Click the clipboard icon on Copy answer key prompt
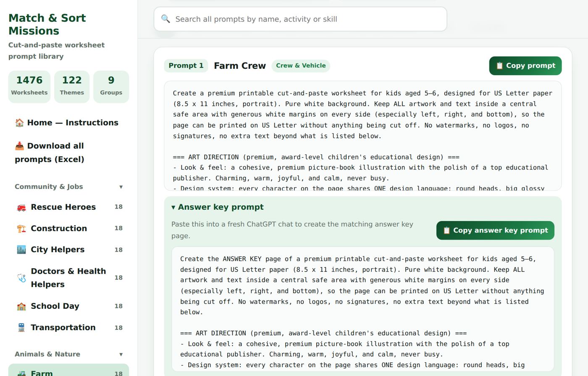 click(446, 230)
